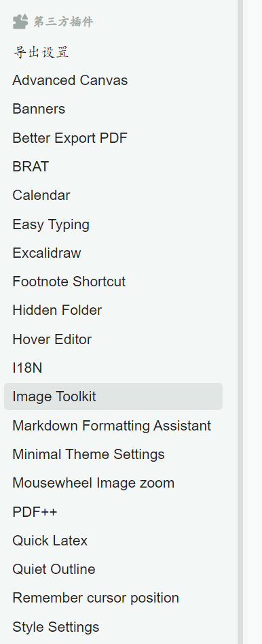Image resolution: width=262 pixels, height=644 pixels.
Task: Open PDF++ plugin settings
Action: [x=113, y=512]
